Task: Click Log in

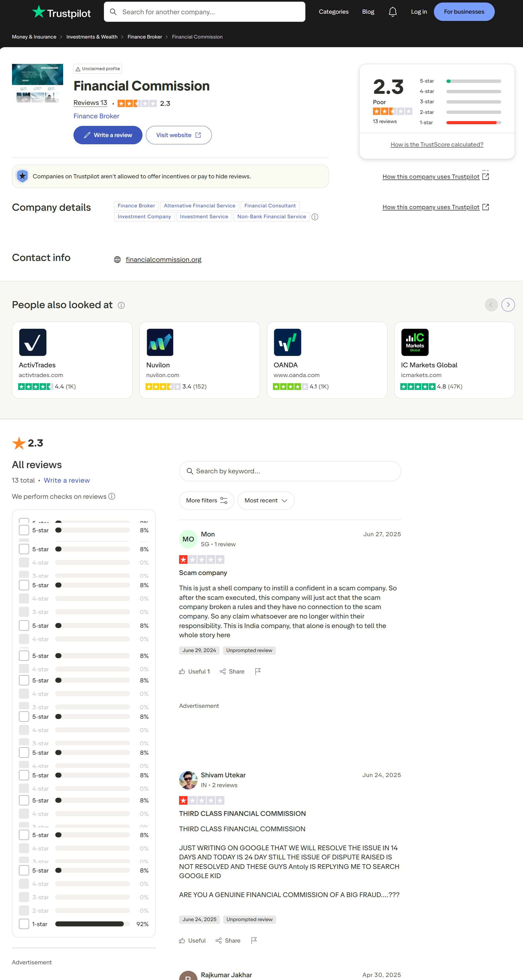Action: 419,12
